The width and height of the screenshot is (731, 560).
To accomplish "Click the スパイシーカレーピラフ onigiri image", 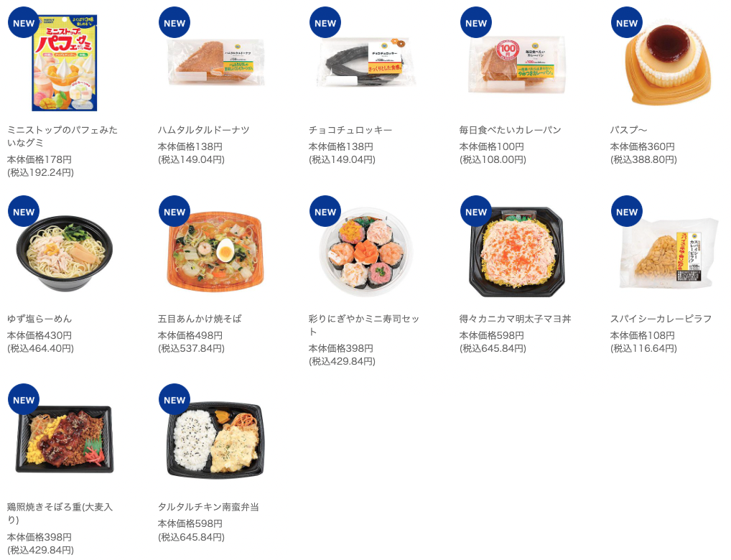I will (668, 253).
